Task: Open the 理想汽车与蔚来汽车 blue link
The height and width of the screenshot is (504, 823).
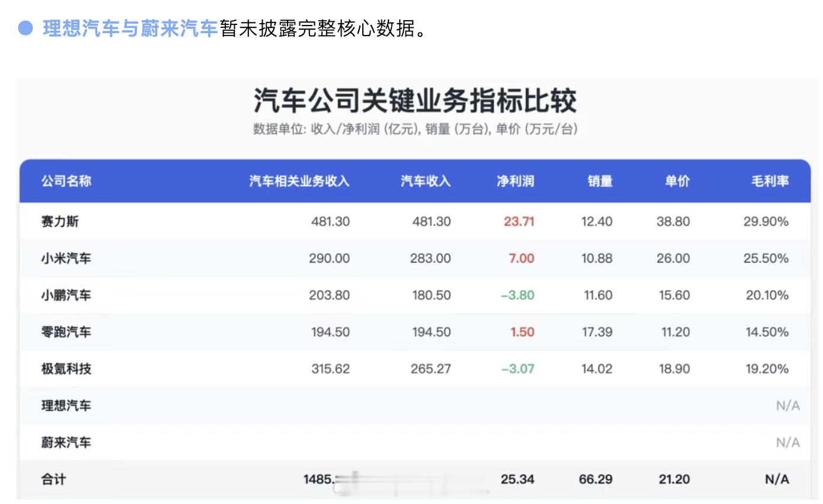Action: pos(130,28)
